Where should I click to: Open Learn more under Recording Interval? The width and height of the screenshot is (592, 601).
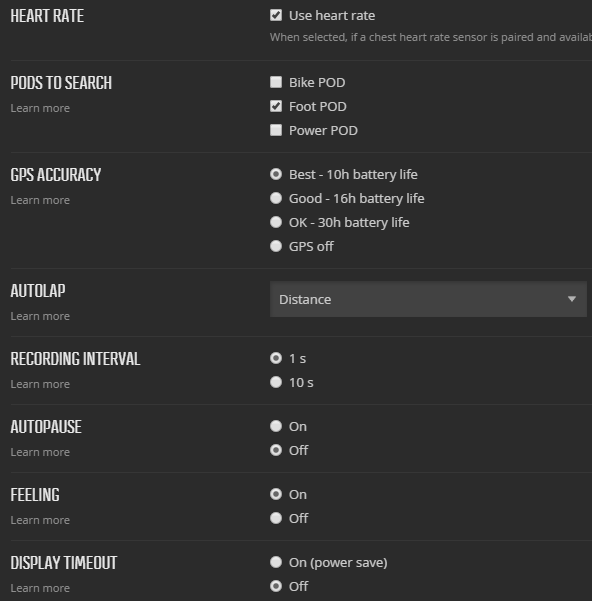pos(40,384)
